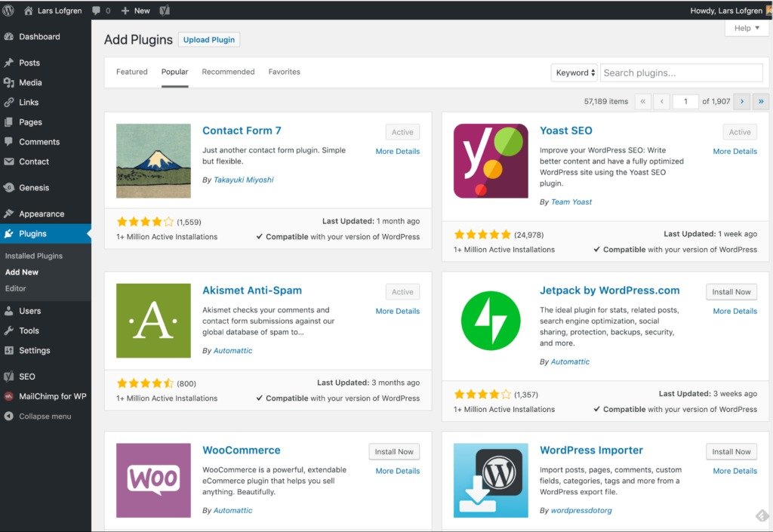Expand the Help panel tab
Viewport: 773px width, 532px height.
[747, 28]
